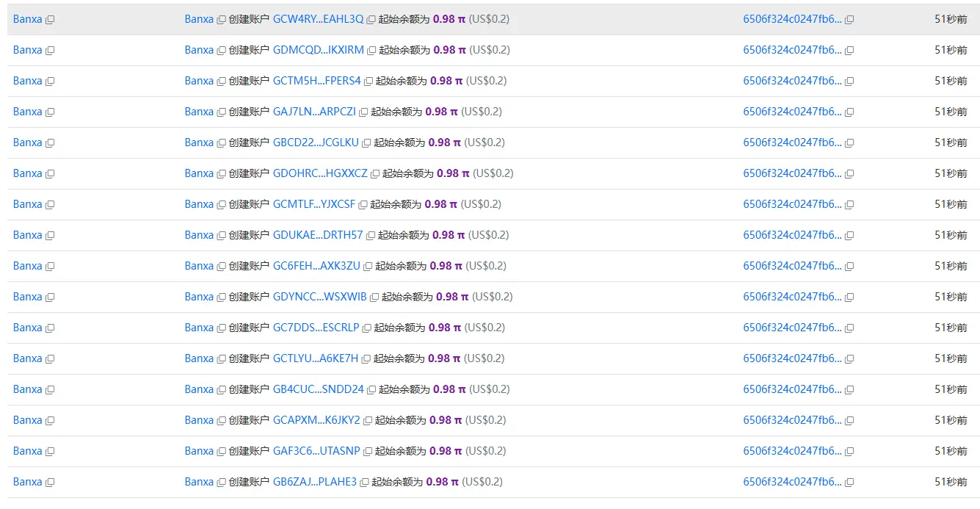
Task: Click 51秒前 in the GCW4RY...EAHL3Q row
Action: (951, 19)
